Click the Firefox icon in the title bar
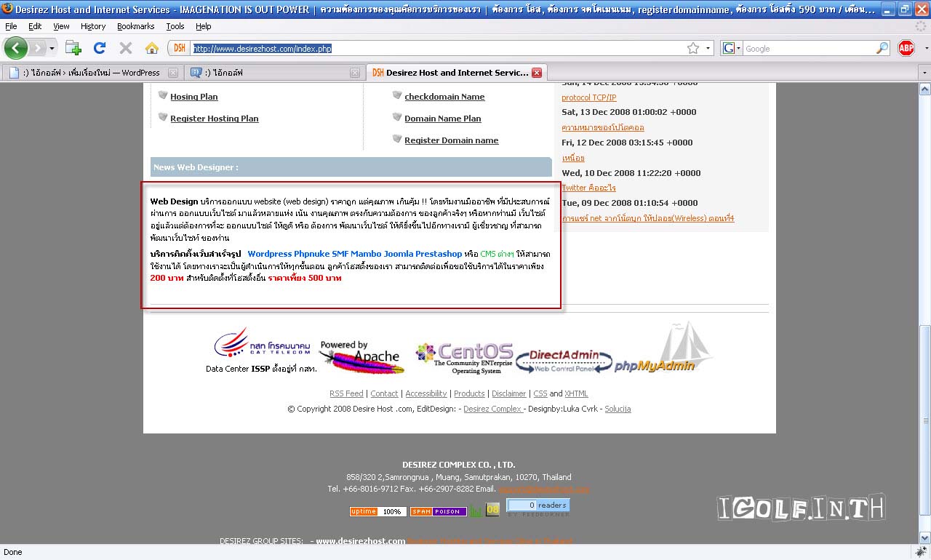 [7, 9]
